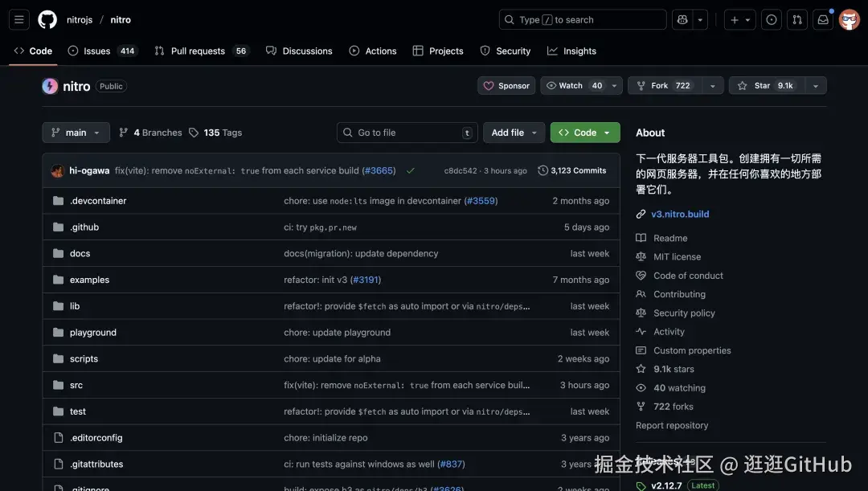Open the examples folder icon

pos(58,280)
